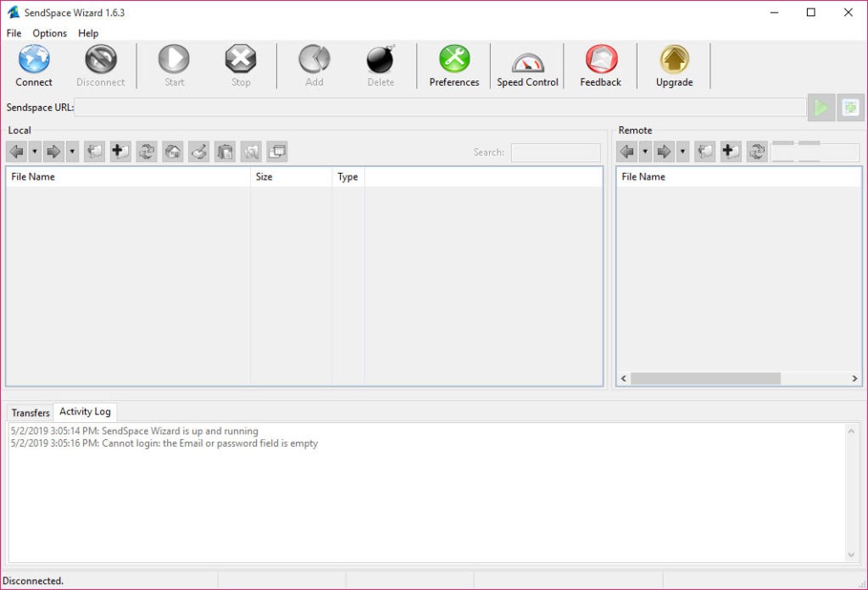Go forward in the Local panel

tap(53, 152)
